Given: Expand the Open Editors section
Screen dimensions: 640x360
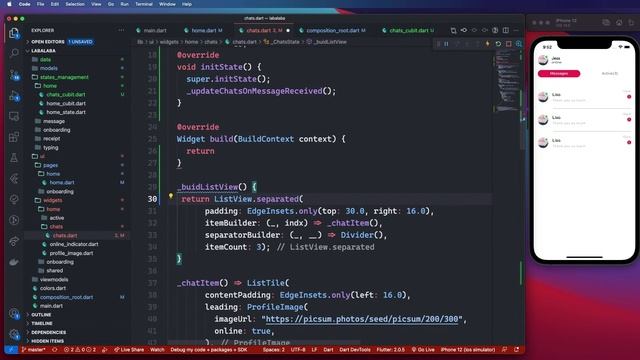Looking at the screenshot, I should click(48, 42).
